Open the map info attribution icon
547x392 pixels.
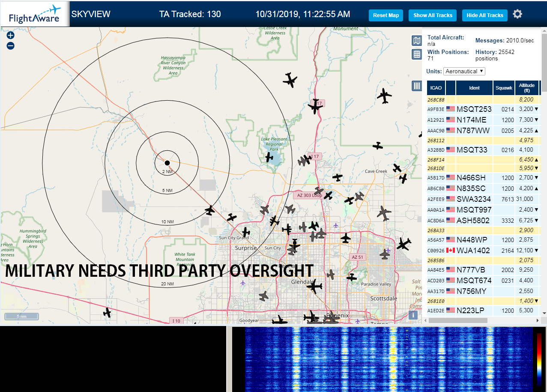413,315
